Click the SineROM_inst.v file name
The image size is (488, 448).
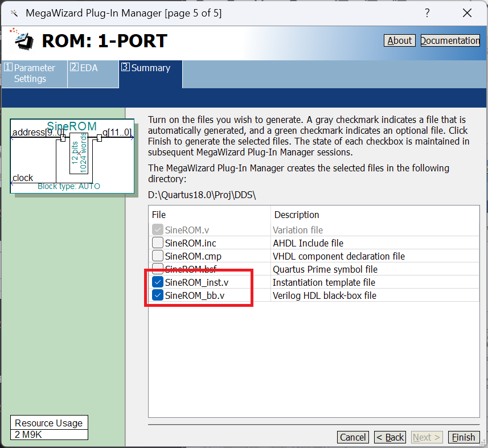pyautogui.click(x=196, y=282)
